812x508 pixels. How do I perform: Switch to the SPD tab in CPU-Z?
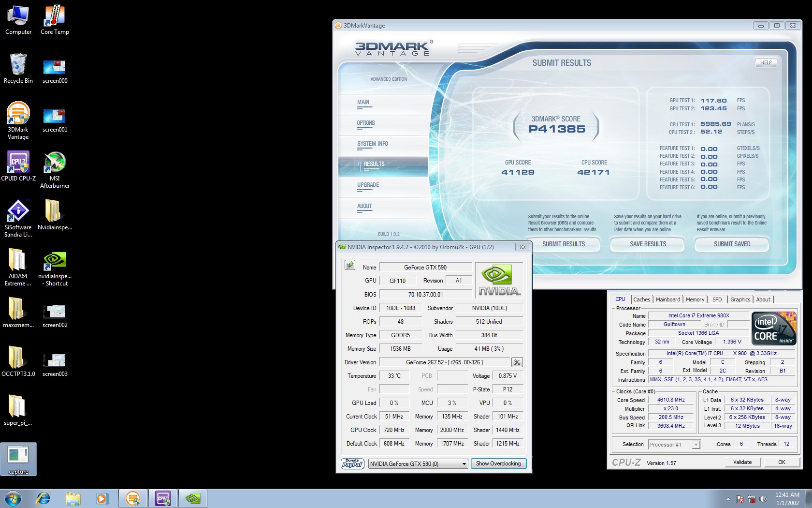[717, 299]
